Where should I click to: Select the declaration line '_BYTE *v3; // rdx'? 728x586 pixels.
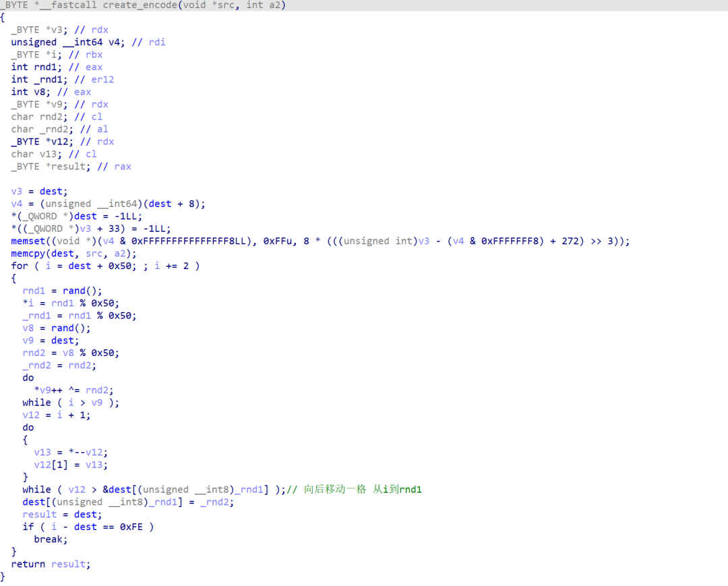click(x=59, y=30)
